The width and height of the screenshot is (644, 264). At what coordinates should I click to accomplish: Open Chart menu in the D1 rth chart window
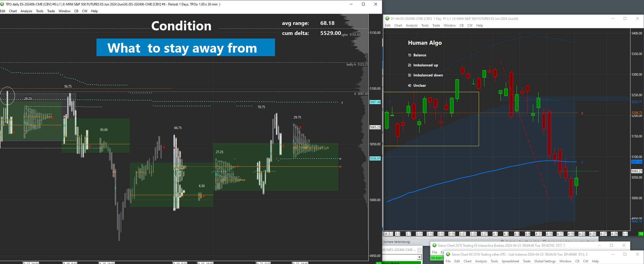coord(398,25)
